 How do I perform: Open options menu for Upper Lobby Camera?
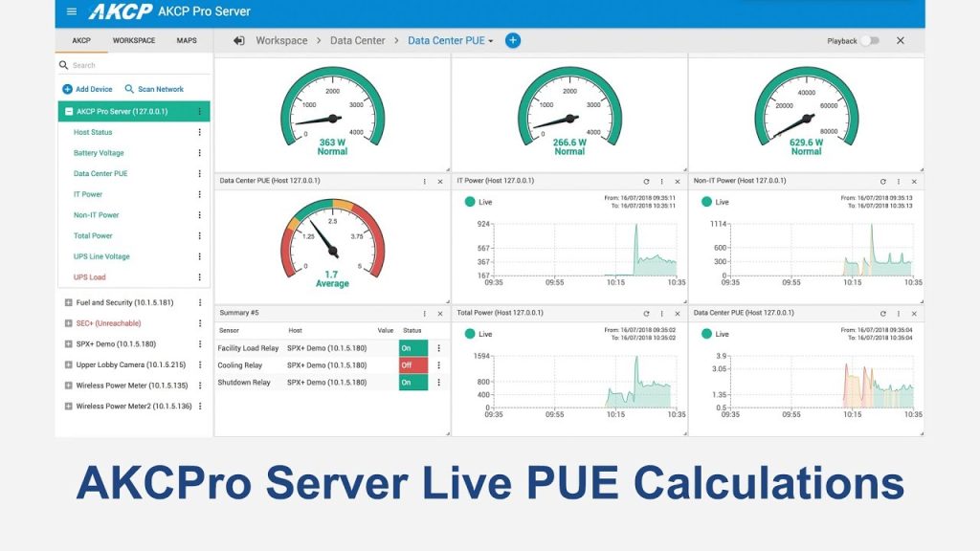pos(200,364)
